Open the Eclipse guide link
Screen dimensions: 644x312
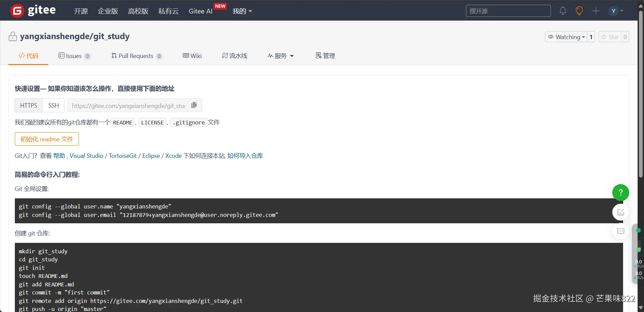click(x=151, y=156)
